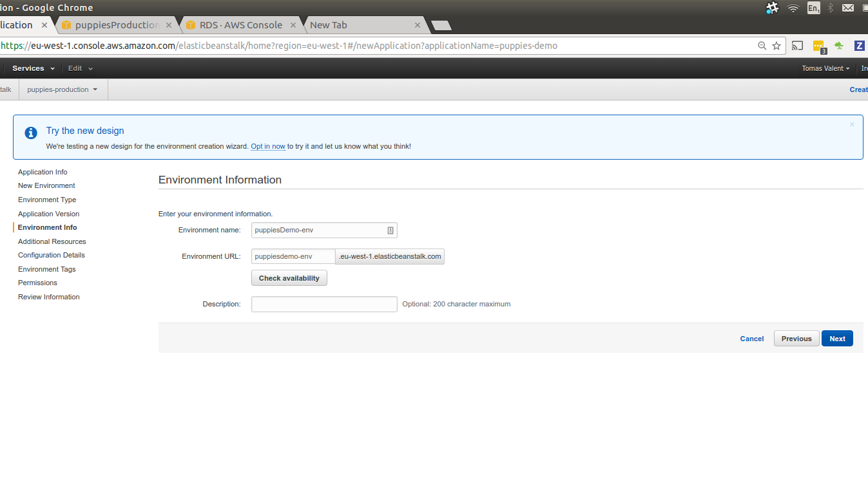Click the autofill icon inside Environment name field

[x=391, y=230]
